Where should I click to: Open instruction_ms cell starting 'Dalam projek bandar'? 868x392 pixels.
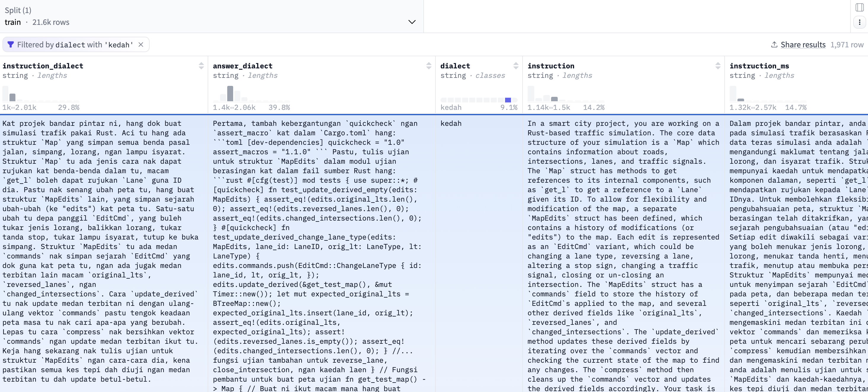pyautogui.click(x=797, y=254)
